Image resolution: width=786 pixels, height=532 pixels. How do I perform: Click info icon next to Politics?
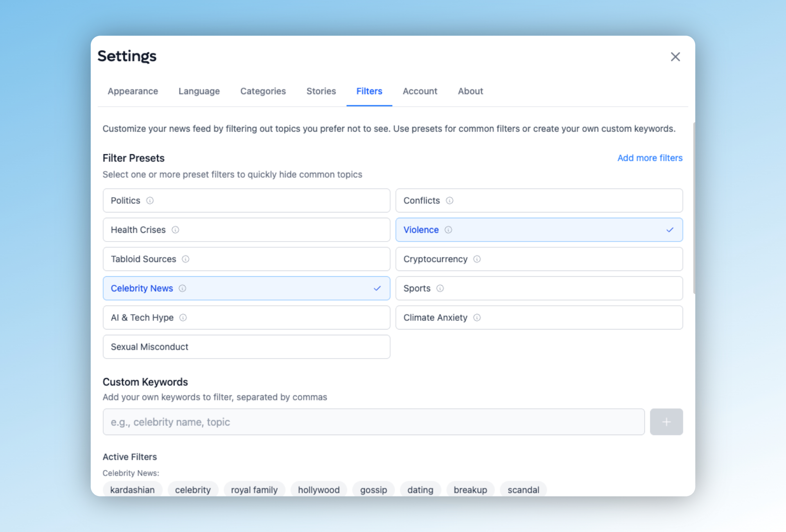150,201
